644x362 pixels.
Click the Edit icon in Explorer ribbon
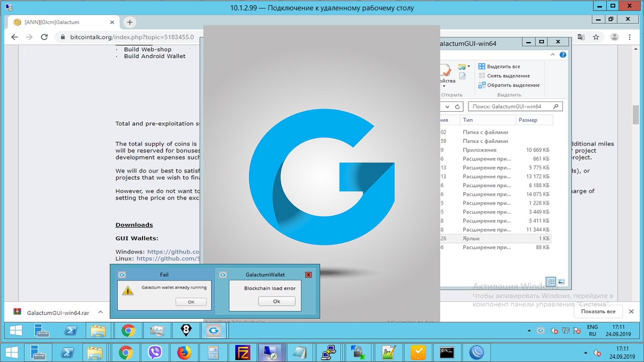(x=462, y=76)
